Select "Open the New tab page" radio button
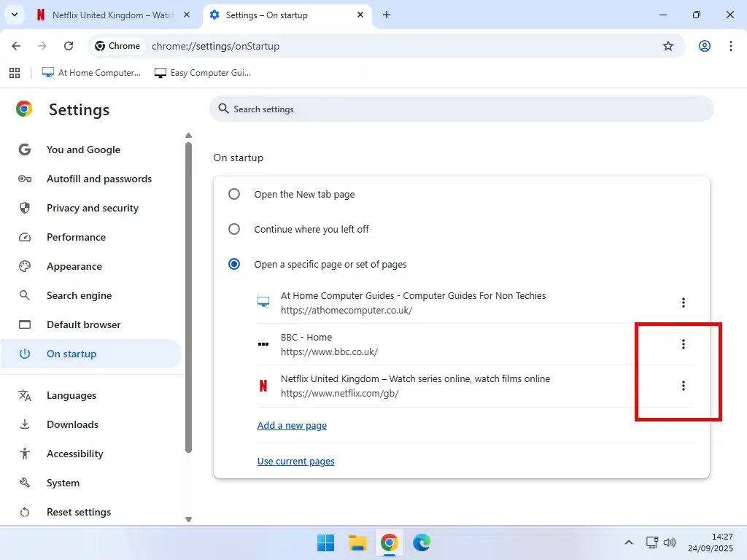The width and height of the screenshot is (747, 560). [x=234, y=194]
